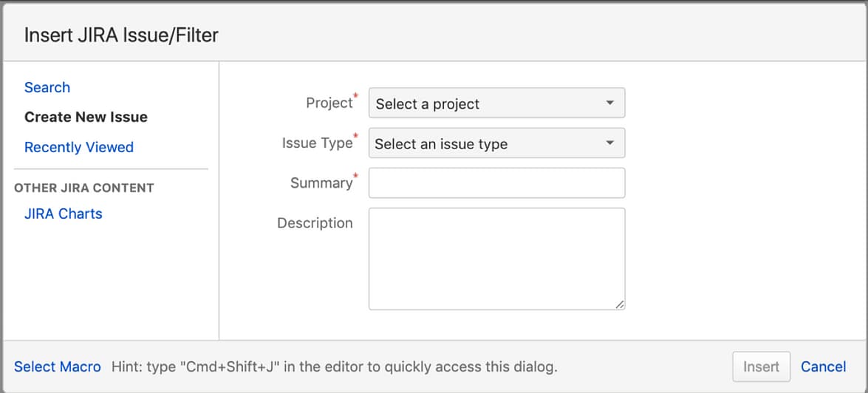Click the Summary field label

tap(321, 182)
